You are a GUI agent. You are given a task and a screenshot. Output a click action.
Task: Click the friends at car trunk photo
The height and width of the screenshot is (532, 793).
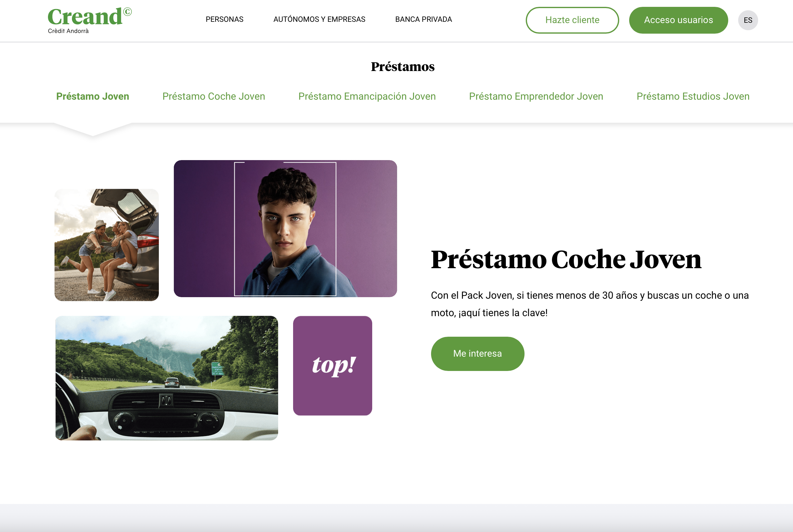click(107, 245)
